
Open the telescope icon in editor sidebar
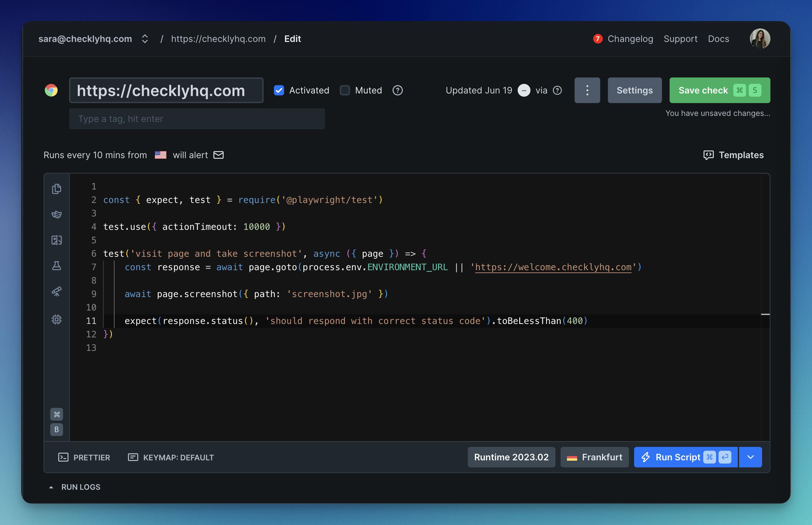57,292
